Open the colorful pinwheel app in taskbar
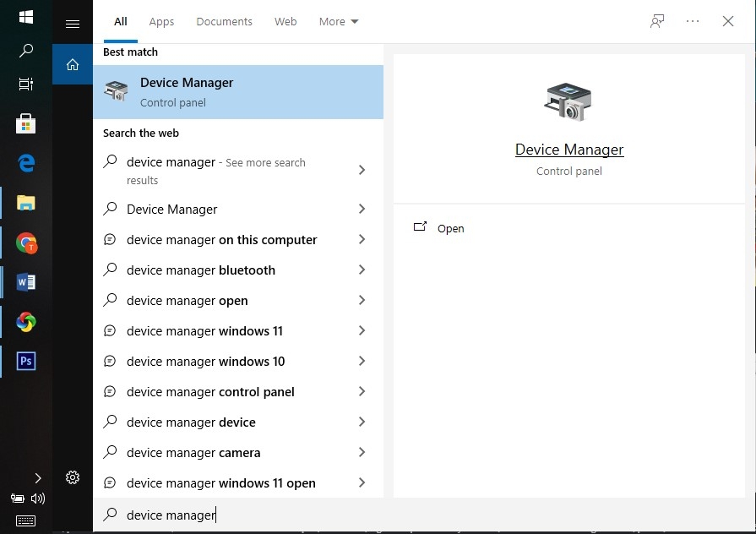This screenshot has width=756, height=534. [26, 322]
